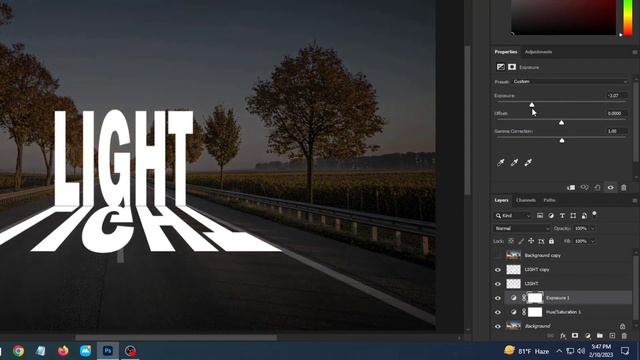Select the Gamma Correction slider handle
The image size is (640, 360).
pos(562,140)
